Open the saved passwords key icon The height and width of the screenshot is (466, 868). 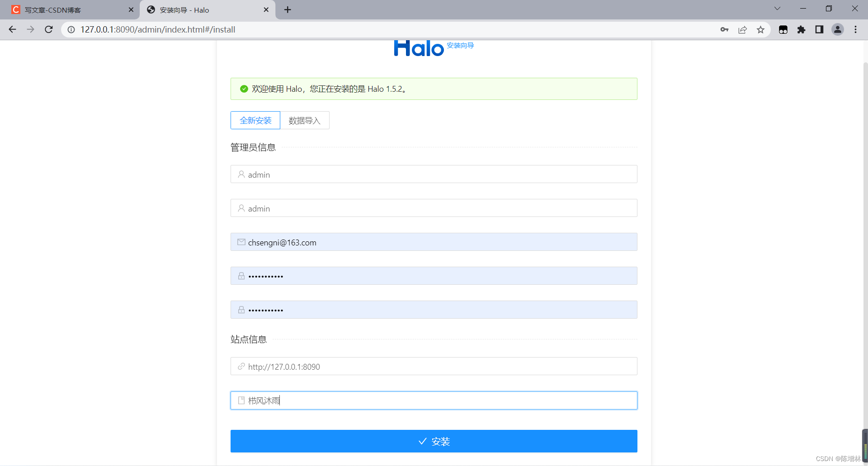[724, 29]
